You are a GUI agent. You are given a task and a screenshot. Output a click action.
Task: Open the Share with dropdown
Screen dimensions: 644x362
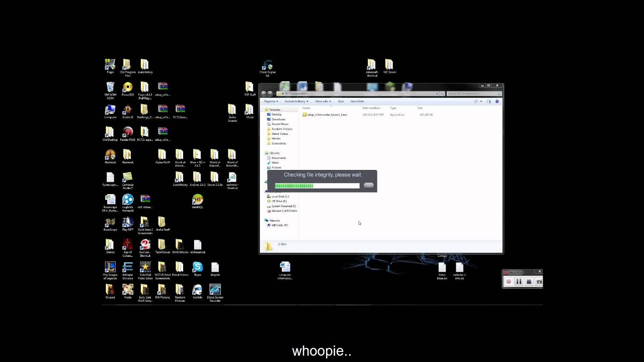pos(323,102)
